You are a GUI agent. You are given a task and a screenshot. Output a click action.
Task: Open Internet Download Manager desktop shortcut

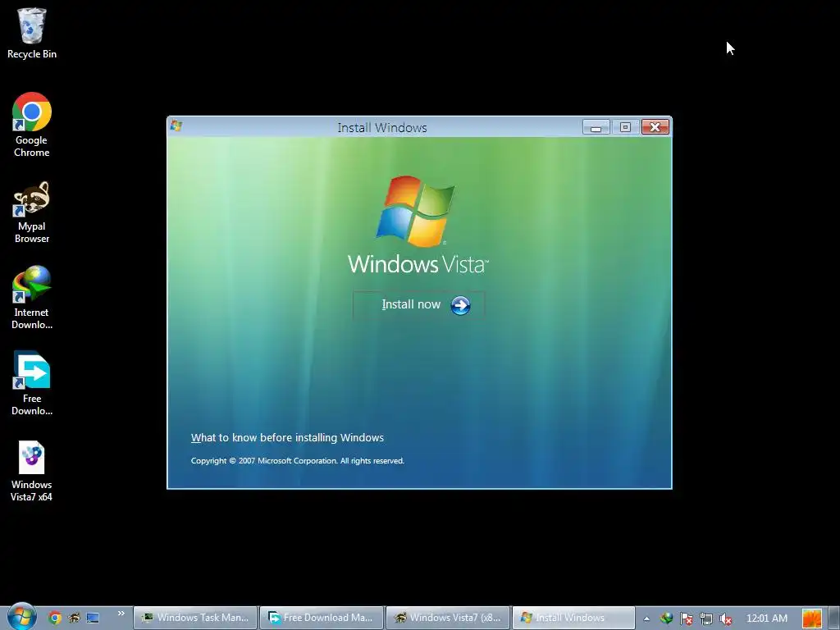coord(32,298)
